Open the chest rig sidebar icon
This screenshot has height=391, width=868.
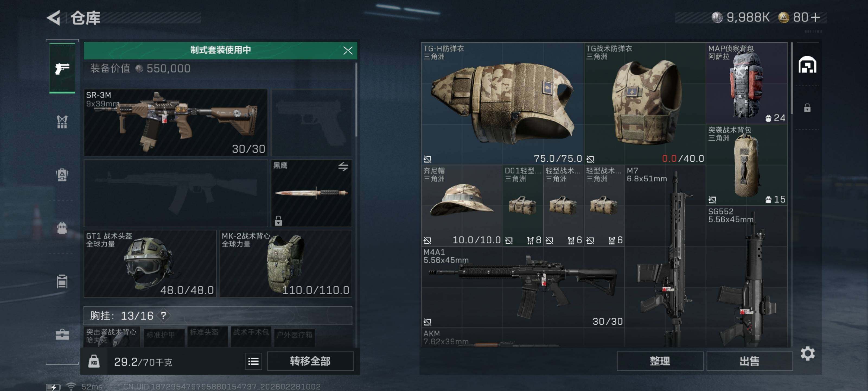coord(62,122)
